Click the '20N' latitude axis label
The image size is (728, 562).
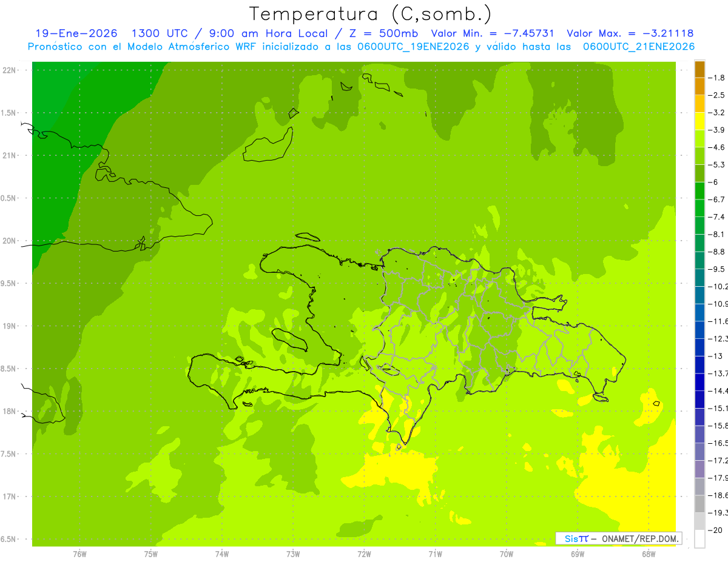(x=9, y=241)
